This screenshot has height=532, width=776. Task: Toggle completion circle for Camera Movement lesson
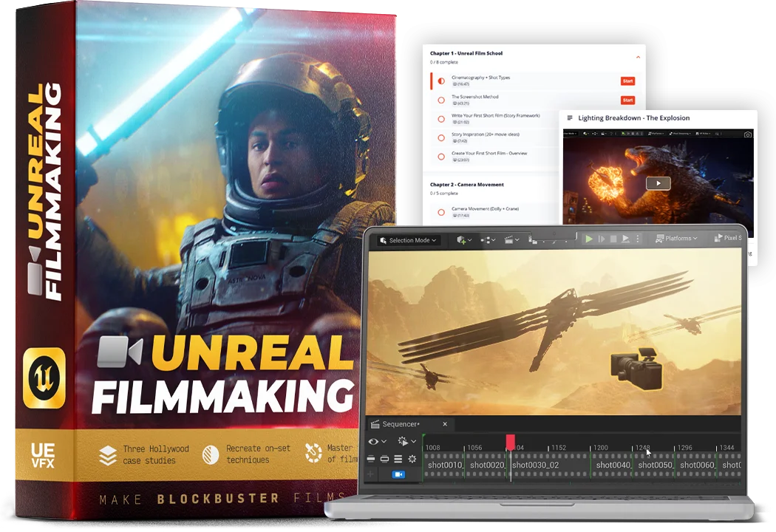pyautogui.click(x=441, y=212)
